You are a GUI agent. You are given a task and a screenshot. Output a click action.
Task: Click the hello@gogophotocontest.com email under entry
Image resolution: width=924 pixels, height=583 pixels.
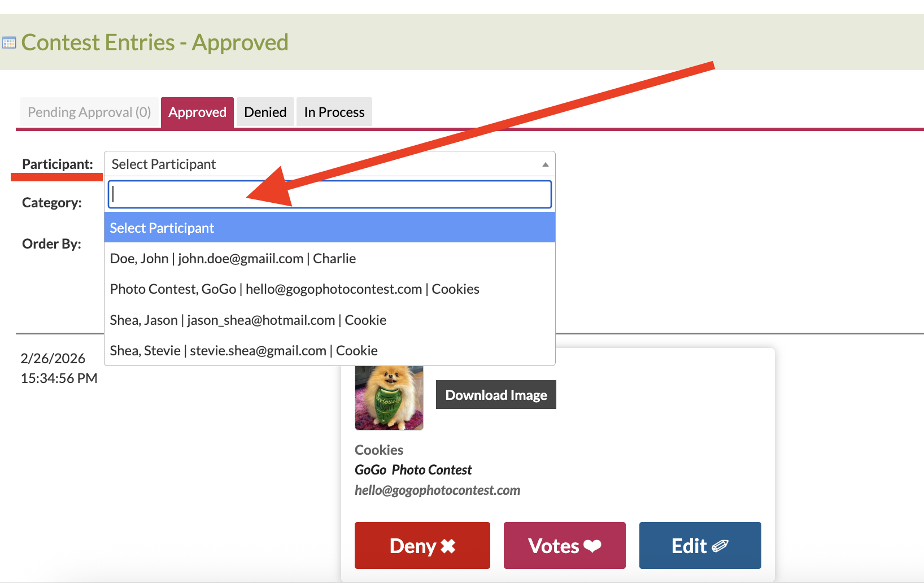click(437, 490)
